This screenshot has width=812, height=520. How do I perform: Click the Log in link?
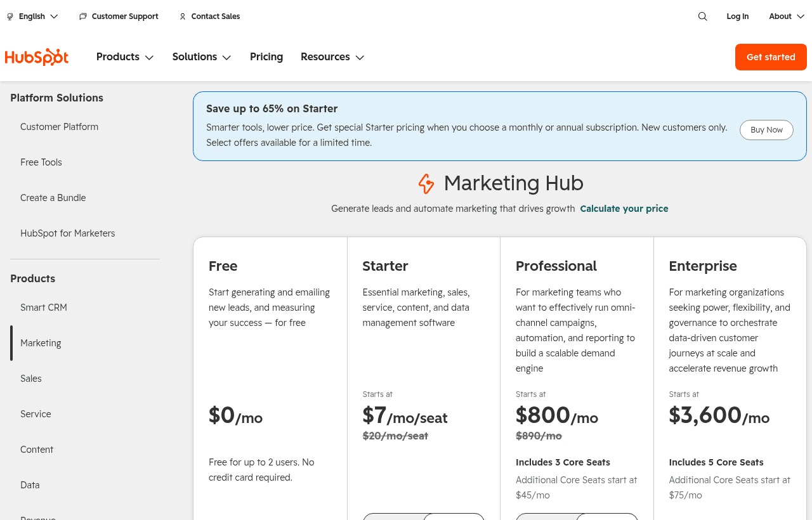pyautogui.click(x=738, y=16)
